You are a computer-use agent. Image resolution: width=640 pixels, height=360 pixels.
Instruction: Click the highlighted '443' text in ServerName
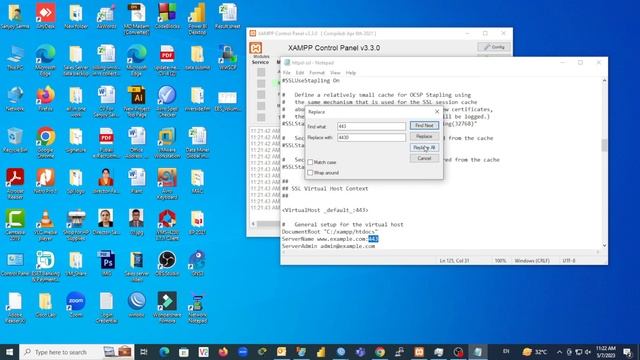(x=373, y=239)
